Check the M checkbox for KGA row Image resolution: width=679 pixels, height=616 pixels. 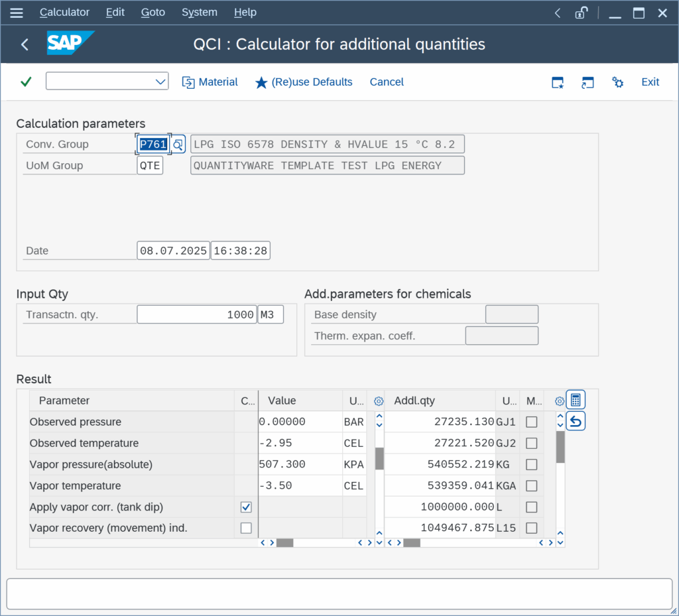coord(531,485)
